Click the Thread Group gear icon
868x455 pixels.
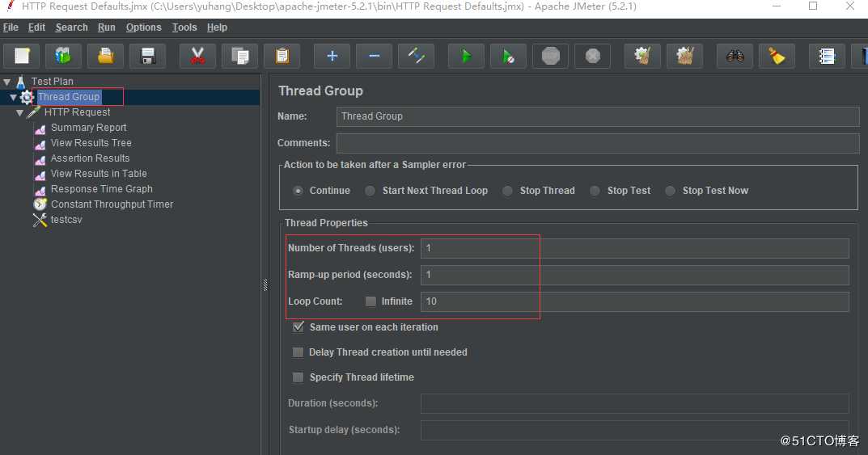click(x=27, y=97)
